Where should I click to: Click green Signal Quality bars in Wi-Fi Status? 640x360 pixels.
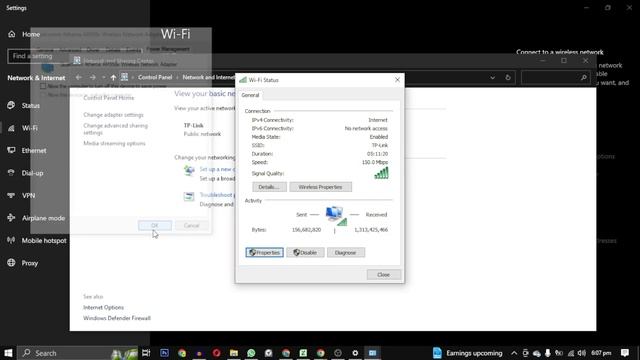tap(381, 173)
